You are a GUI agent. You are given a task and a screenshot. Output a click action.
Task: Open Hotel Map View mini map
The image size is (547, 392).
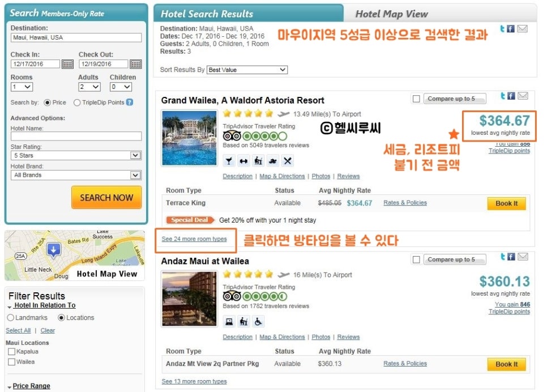pos(75,255)
